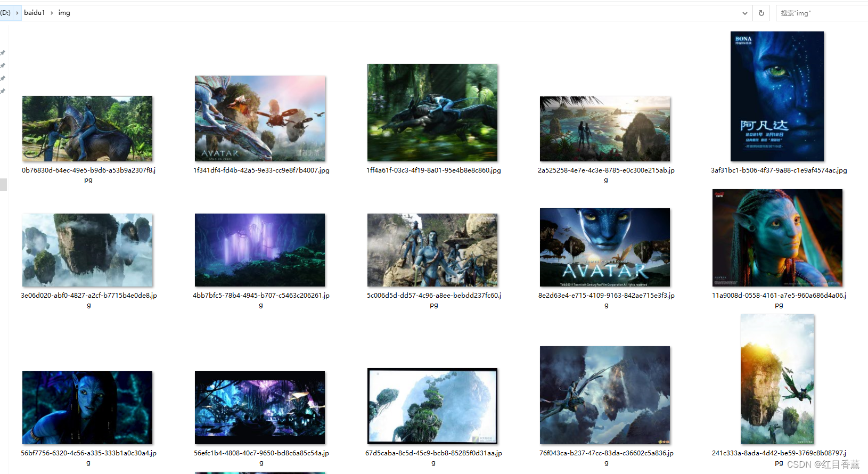The height and width of the screenshot is (474, 868).
Task: Select the img breadcrumb segment
Action: click(64, 12)
